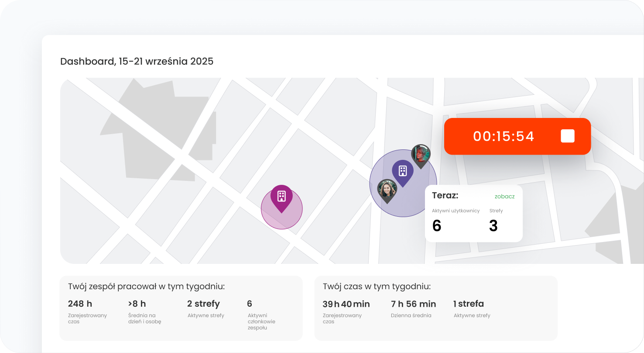Click the 248 h registered team time
644x353 pixels.
click(x=80, y=304)
